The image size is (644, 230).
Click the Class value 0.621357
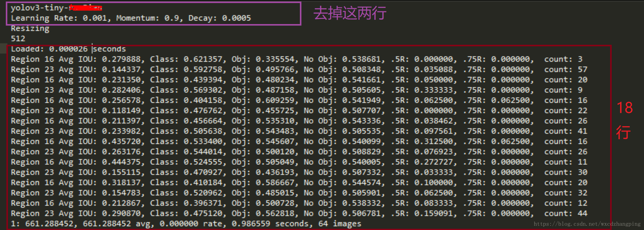tap(203, 59)
